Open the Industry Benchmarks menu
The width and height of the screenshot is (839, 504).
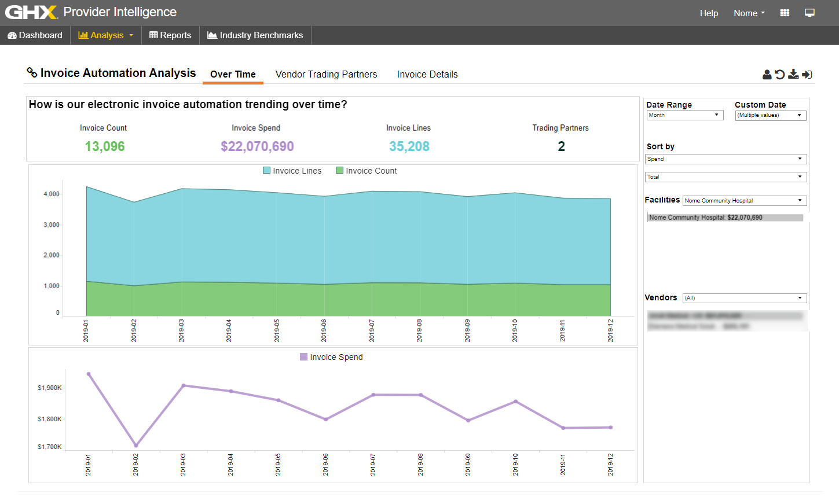(255, 35)
